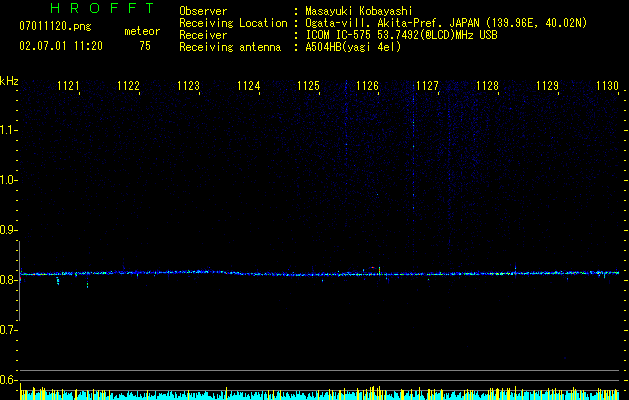Click the 1129 time marker
The height and width of the screenshot is (400, 629).
(x=547, y=86)
